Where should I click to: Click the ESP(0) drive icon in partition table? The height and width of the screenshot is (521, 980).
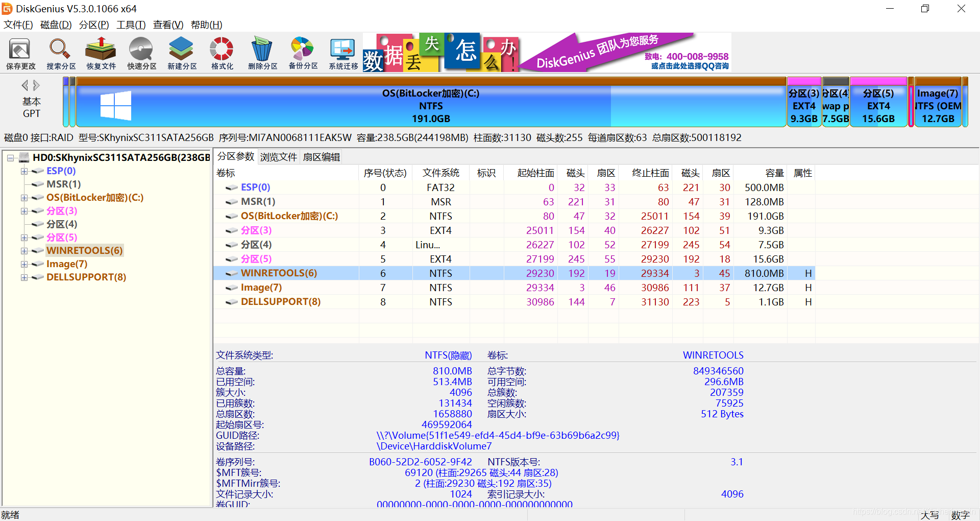coord(232,188)
